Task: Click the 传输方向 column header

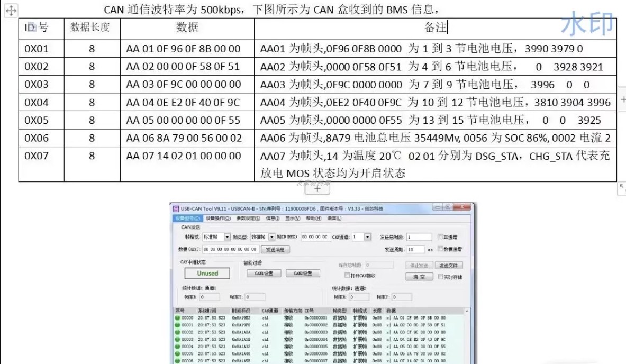Action: pos(293,311)
